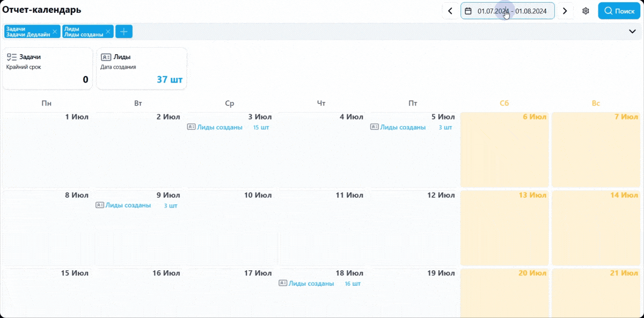
Task: Select the 2 Июл day cell
Action: [x=139, y=150]
